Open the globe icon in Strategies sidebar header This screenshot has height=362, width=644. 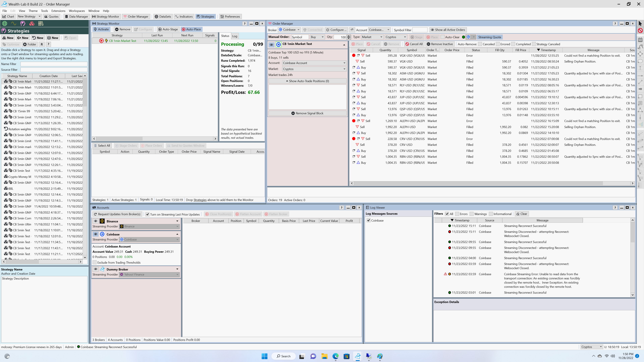(5, 23)
